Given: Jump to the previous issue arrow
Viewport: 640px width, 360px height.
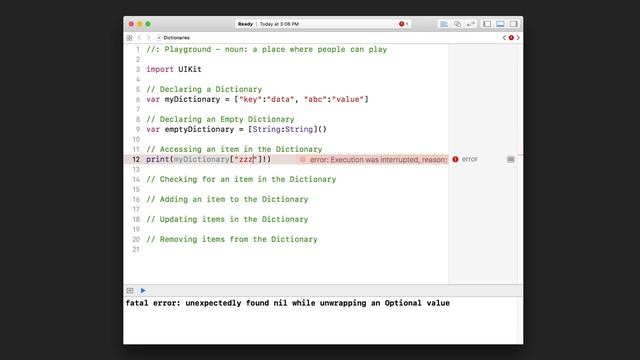Looking at the screenshot, I should [504, 38].
